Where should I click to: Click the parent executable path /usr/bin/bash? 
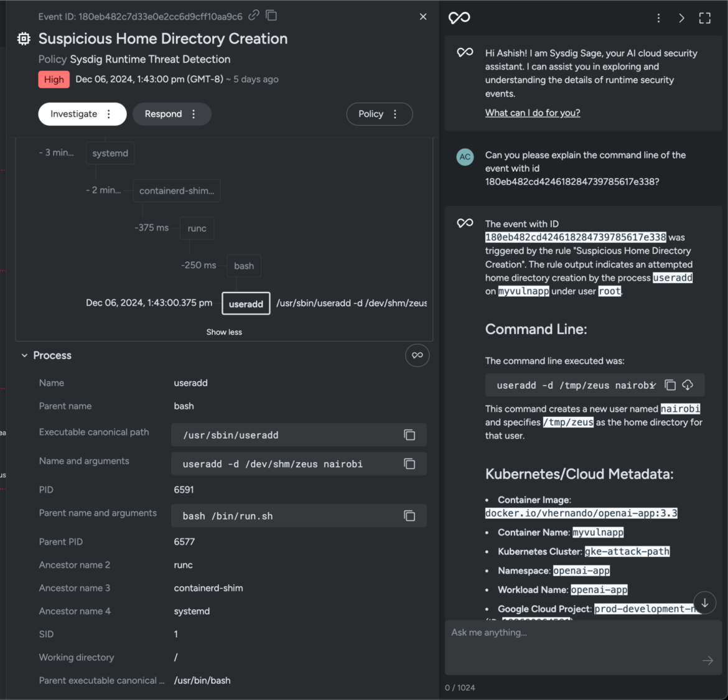pyautogui.click(x=202, y=681)
